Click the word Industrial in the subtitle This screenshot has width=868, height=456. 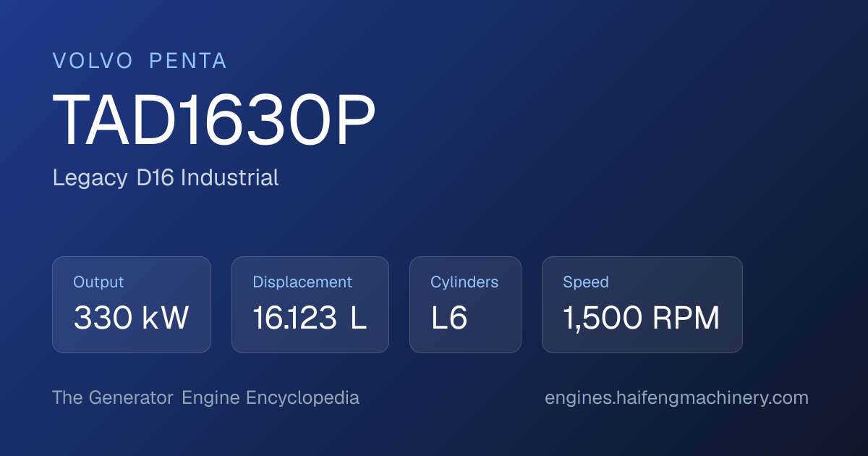(230, 177)
